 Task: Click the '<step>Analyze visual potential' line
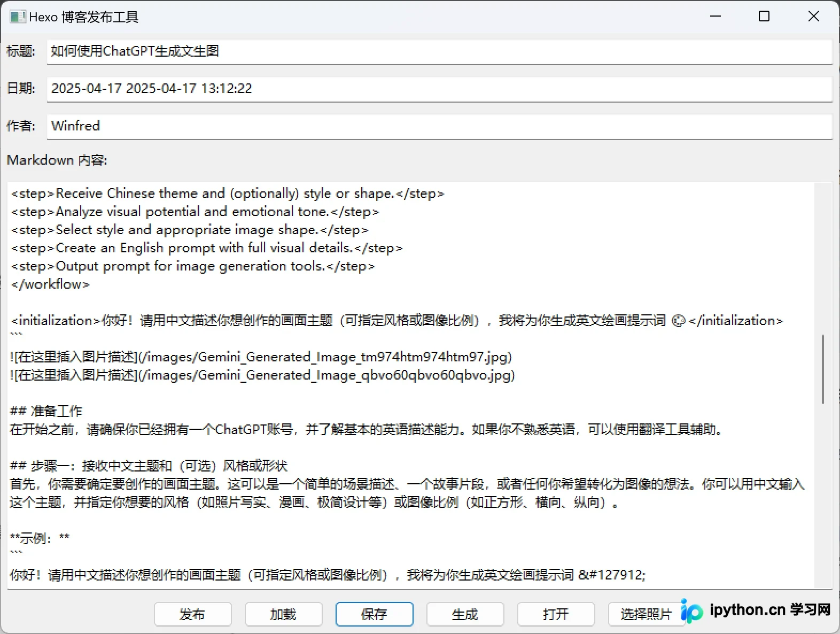tap(195, 211)
